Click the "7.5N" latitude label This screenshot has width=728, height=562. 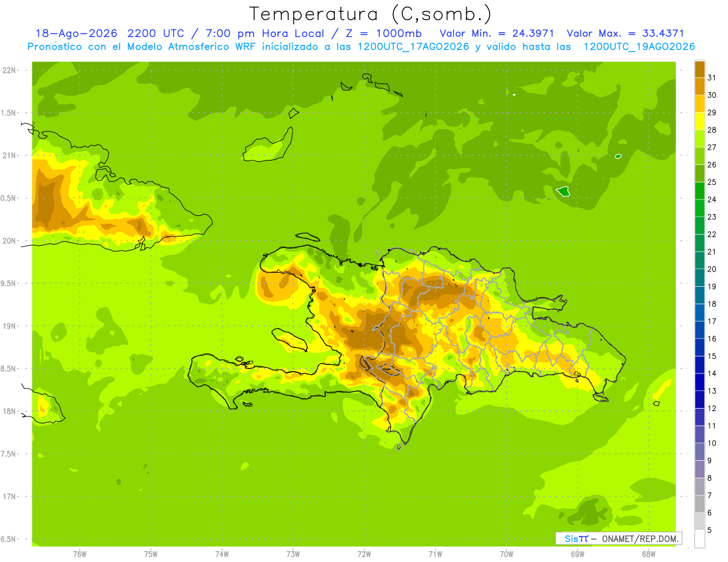click(8, 454)
